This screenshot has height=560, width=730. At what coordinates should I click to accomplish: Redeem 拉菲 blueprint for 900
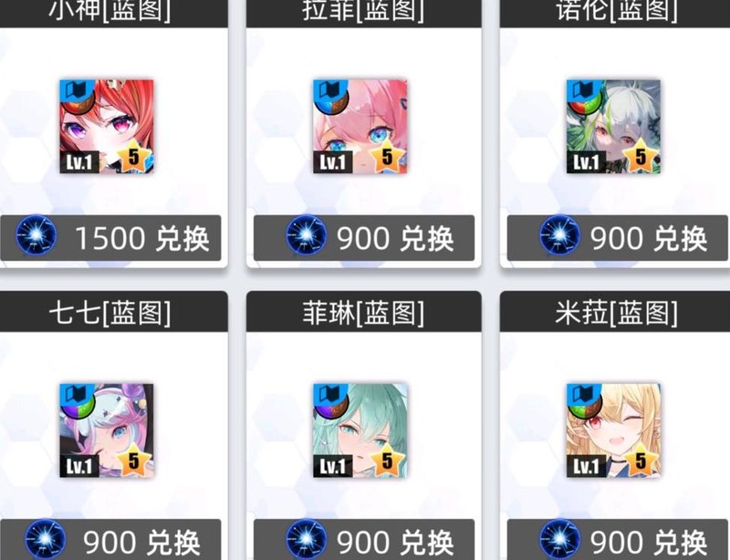click(x=364, y=238)
